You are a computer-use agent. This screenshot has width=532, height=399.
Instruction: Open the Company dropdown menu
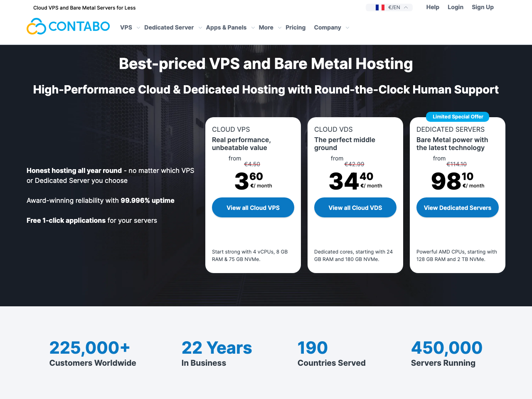click(348, 28)
